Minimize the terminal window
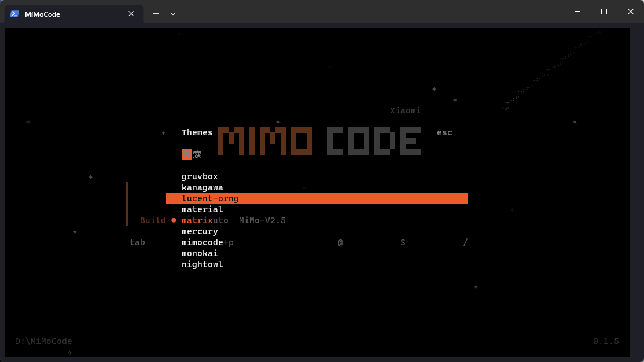This screenshot has width=644, height=362. click(577, 12)
